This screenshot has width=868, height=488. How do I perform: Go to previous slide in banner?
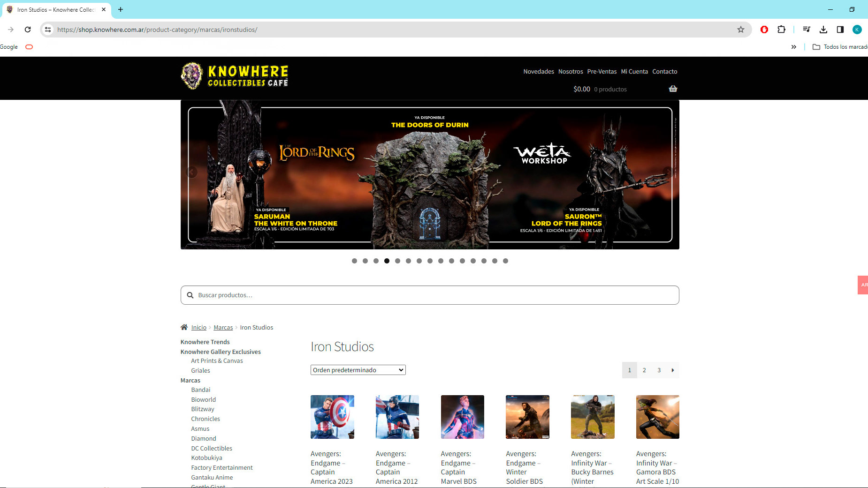[x=191, y=172]
